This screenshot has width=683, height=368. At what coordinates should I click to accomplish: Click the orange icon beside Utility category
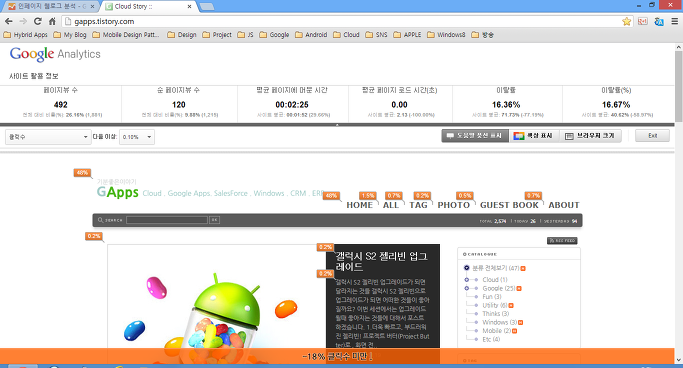(x=511, y=305)
